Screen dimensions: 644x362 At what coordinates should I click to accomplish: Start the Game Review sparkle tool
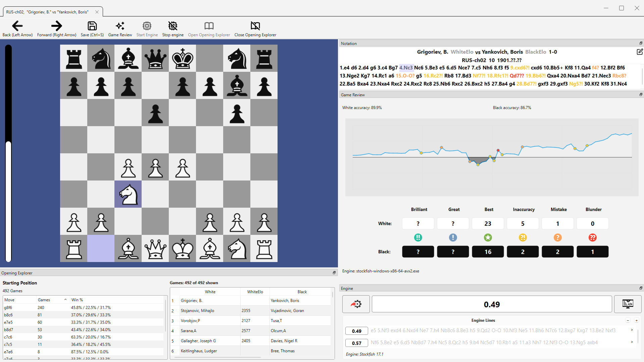pos(120,26)
